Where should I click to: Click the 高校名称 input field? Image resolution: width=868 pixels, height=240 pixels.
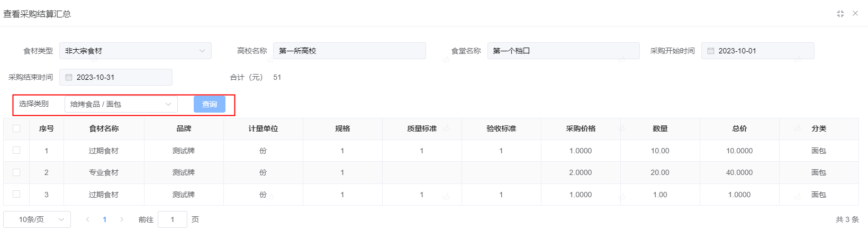[x=349, y=51]
